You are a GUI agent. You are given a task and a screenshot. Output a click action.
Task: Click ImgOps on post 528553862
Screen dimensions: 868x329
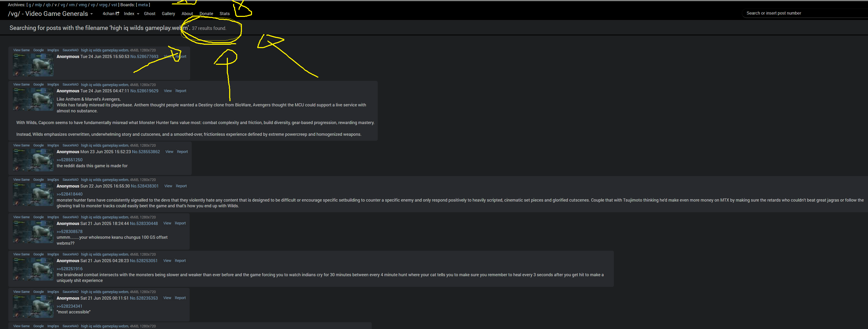tap(53, 145)
